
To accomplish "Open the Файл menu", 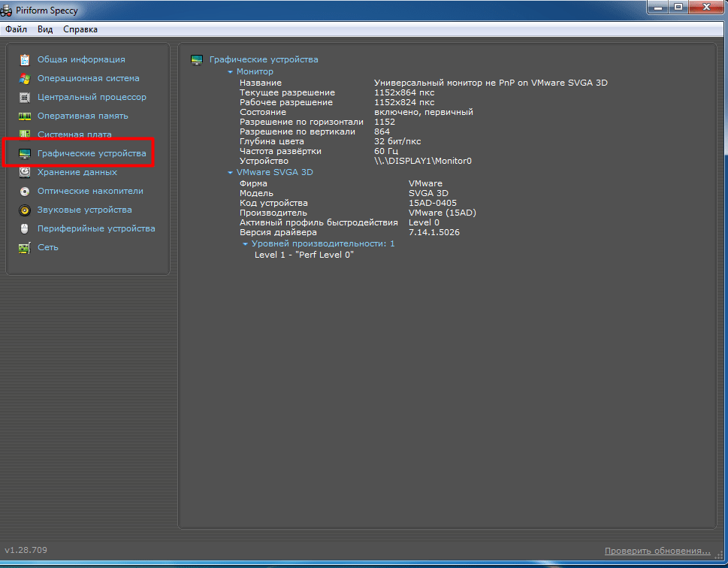I will pos(17,29).
